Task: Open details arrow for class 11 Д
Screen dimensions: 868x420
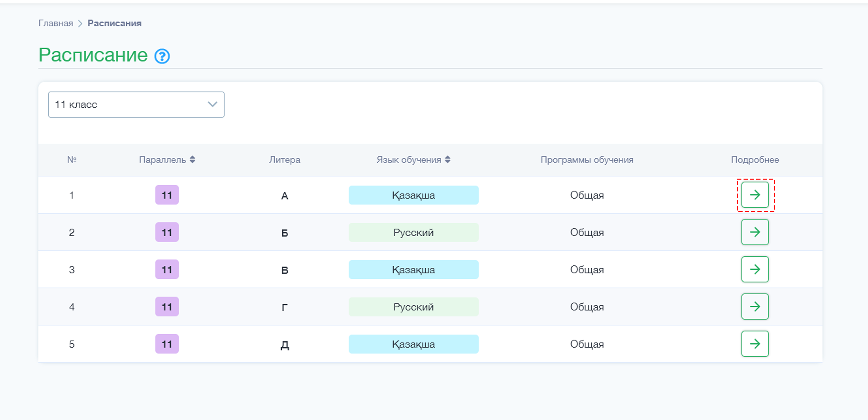Action: click(x=755, y=344)
